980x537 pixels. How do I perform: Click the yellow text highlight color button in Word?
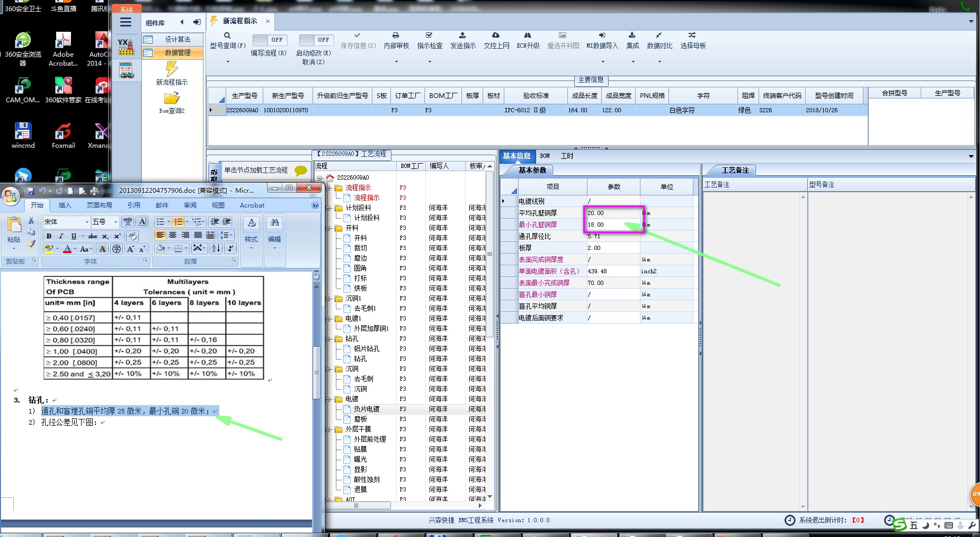49,249
